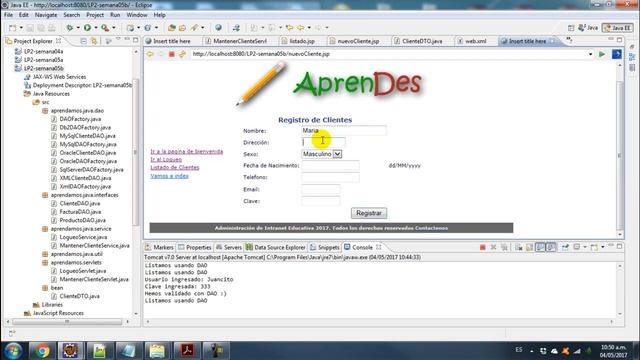Click the Email input field
640x360 pixels.
click(x=320, y=189)
